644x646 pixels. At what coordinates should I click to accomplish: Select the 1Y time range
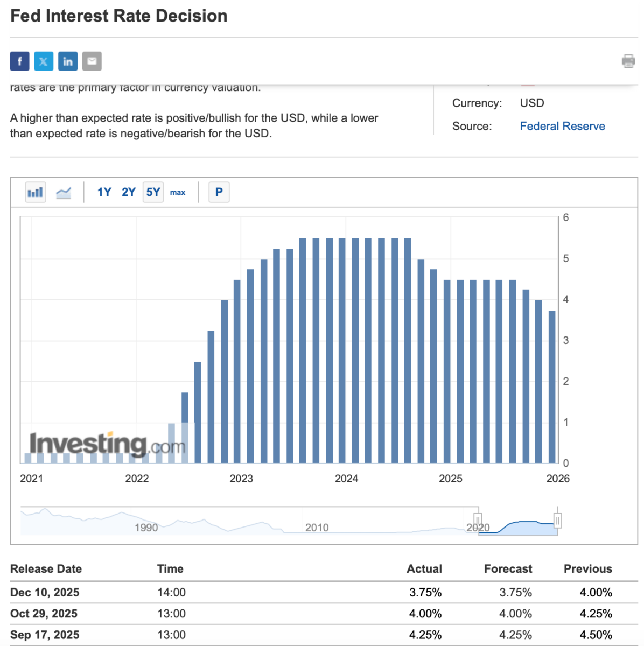pos(104,192)
